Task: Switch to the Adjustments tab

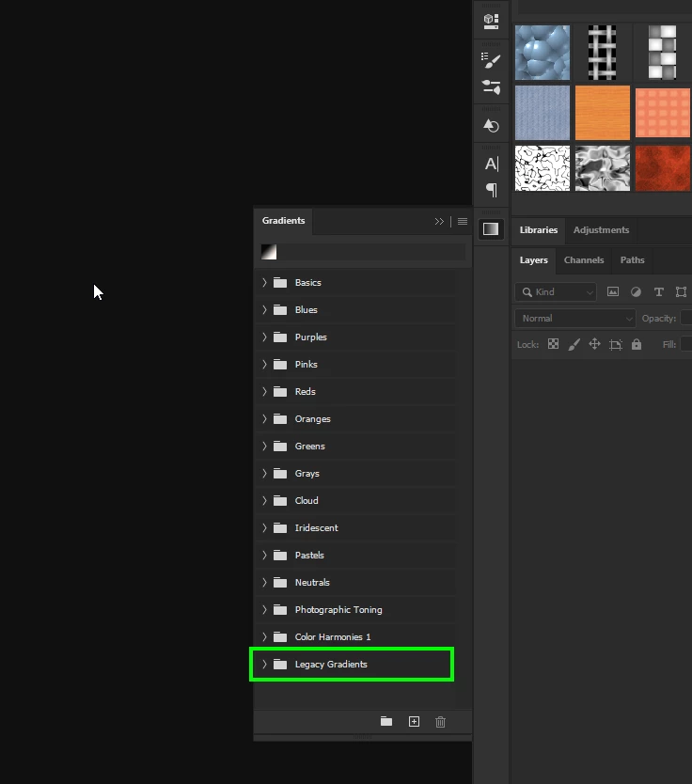Action: point(601,230)
